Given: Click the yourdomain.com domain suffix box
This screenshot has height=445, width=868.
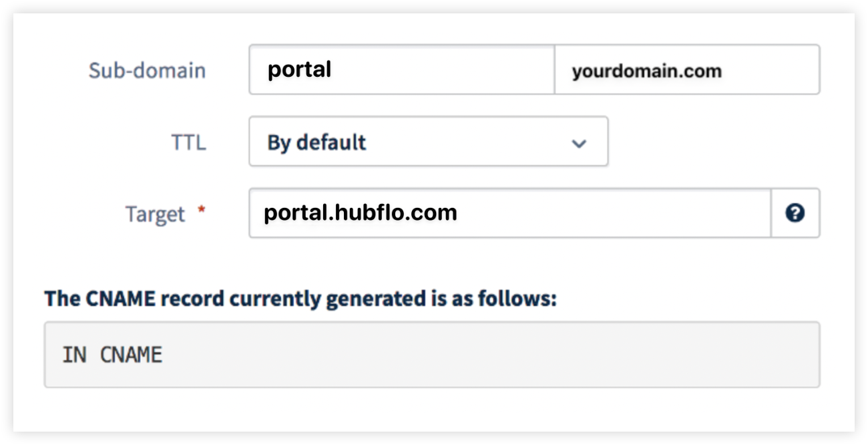Looking at the screenshot, I should tap(687, 69).
